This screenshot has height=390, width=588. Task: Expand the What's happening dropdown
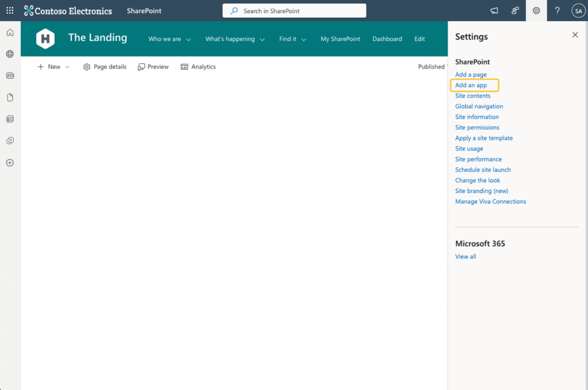tap(235, 39)
